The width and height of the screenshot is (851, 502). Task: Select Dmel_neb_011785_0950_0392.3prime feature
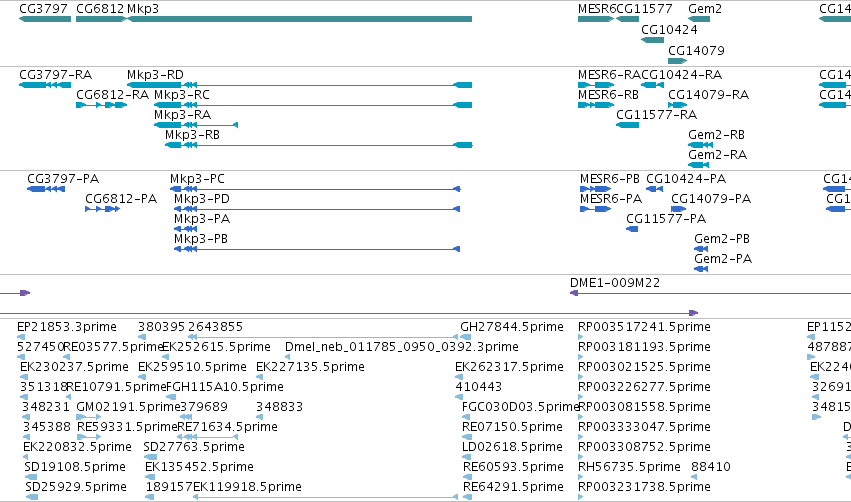[402, 347]
